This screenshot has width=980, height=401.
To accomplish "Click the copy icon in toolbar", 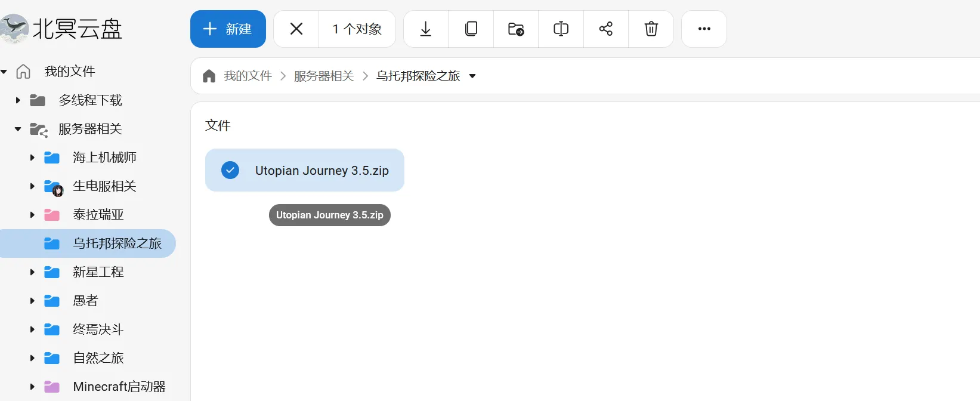I will (x=471, y=29).
